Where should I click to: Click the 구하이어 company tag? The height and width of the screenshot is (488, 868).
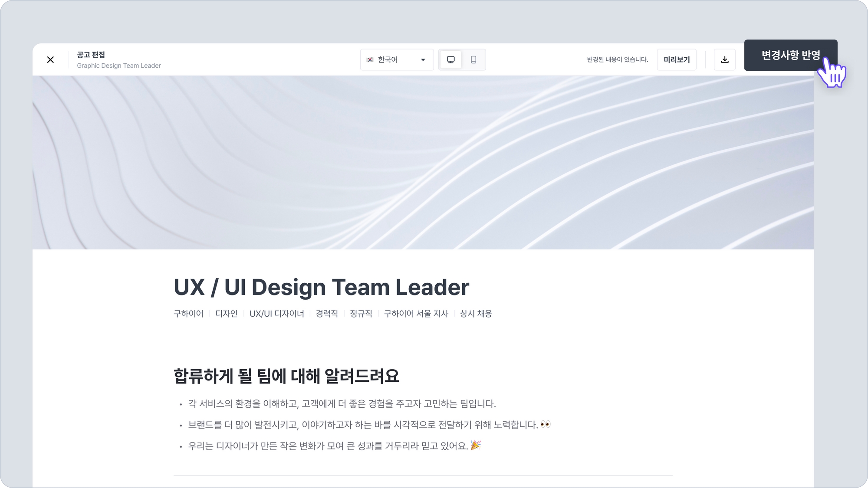[188, 314]
